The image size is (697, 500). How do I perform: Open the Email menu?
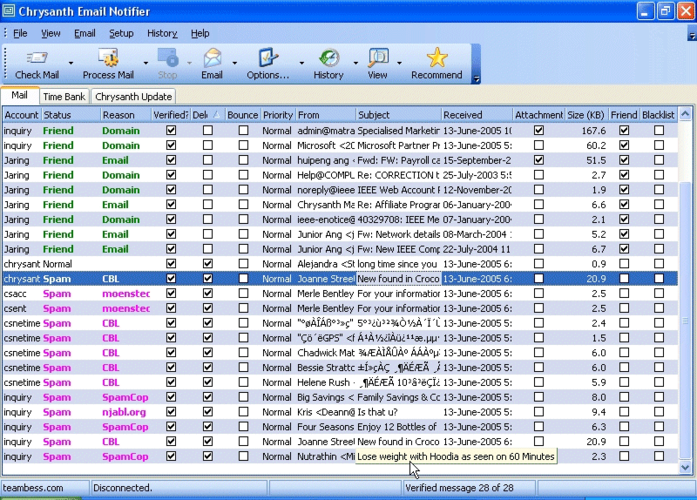tap(84, 33)
